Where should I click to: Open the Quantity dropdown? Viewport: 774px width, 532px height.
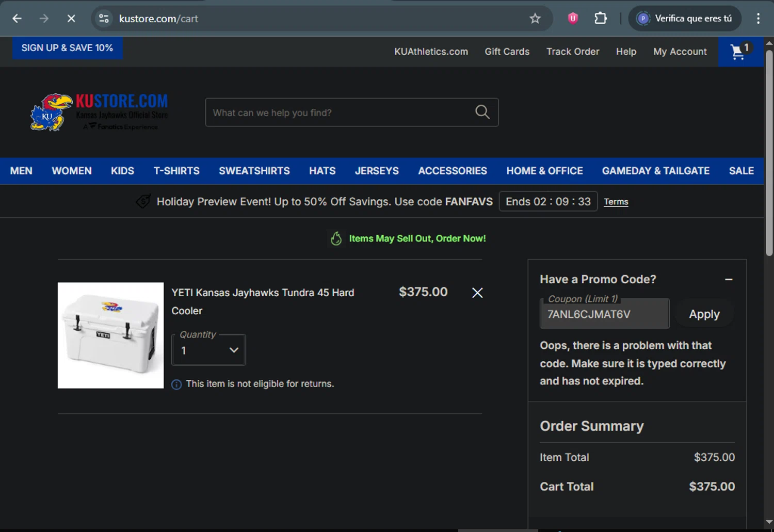208,350
